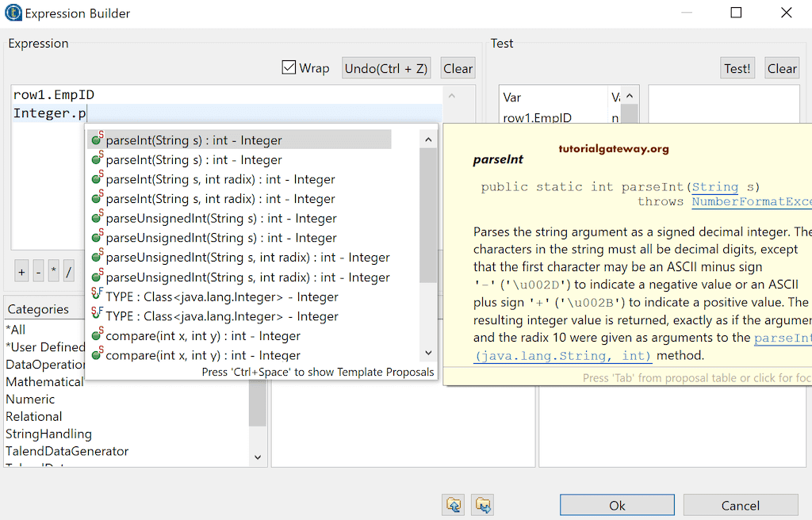
Task: Click the "+" operator icon below the expression
Action: click(21, 271)
